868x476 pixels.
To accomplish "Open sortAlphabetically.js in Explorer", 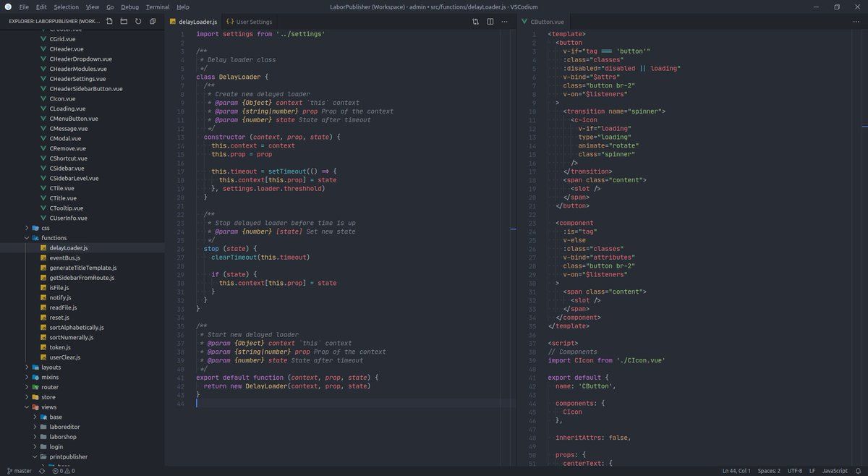I will (x=82, y=327).
